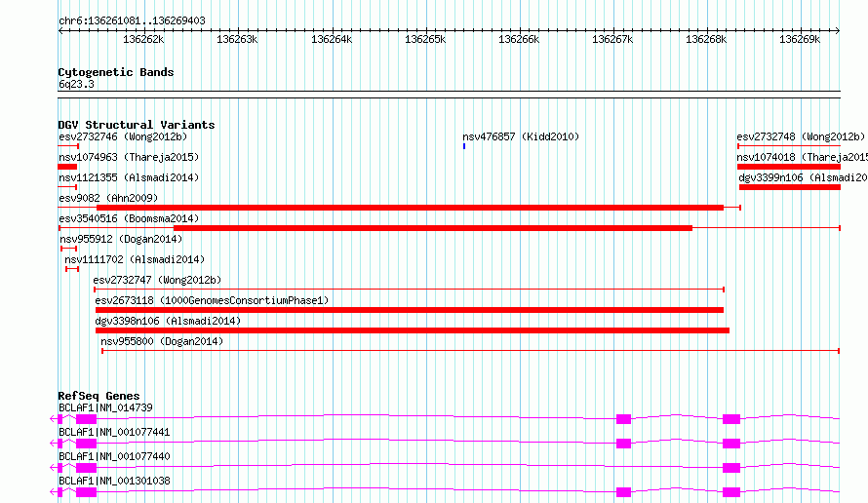
Task: Click the small bracket glyph under nsv955912
Action: pyautogui.click(x=68, y=249)
